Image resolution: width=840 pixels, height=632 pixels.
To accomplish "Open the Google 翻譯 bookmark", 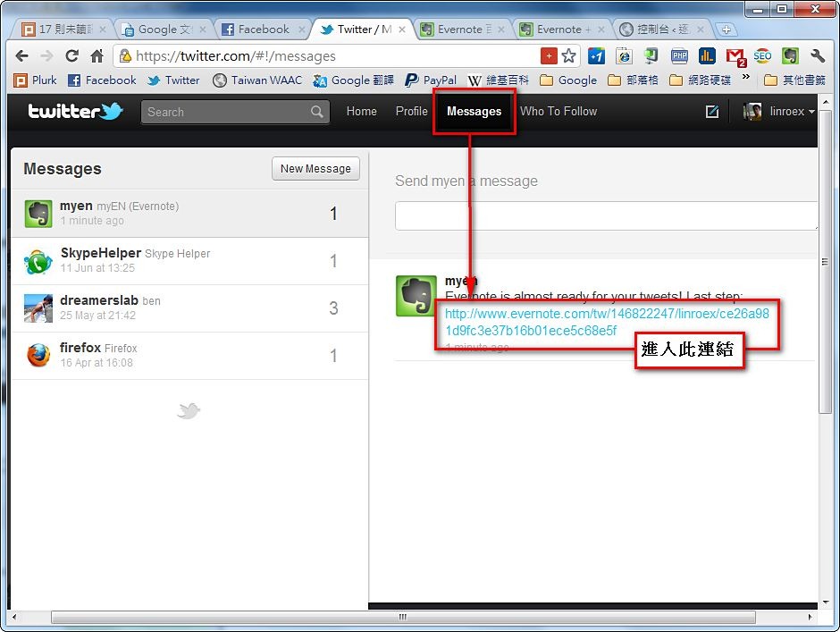I will (x=354, y=80).
